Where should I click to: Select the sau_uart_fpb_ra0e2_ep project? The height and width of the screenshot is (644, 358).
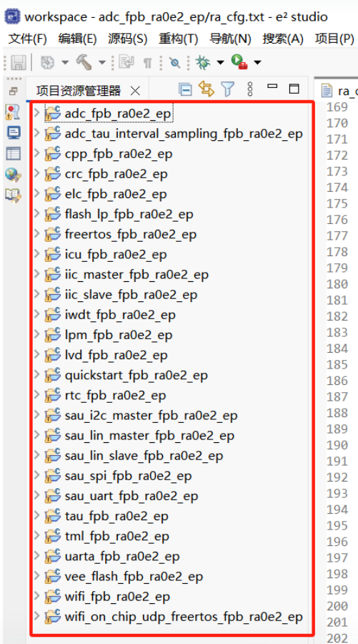click(x=131, y=496)
